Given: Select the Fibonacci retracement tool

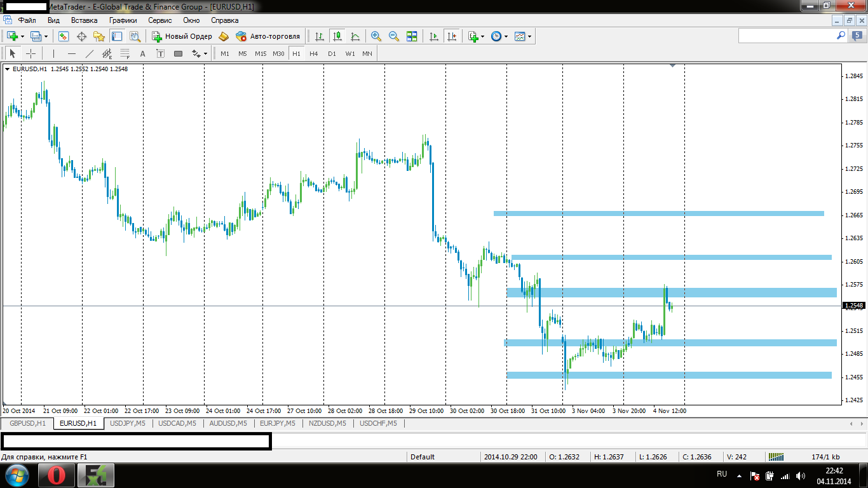Looking at the screenshot, I should pyautogui.click(x=125, y=53).
